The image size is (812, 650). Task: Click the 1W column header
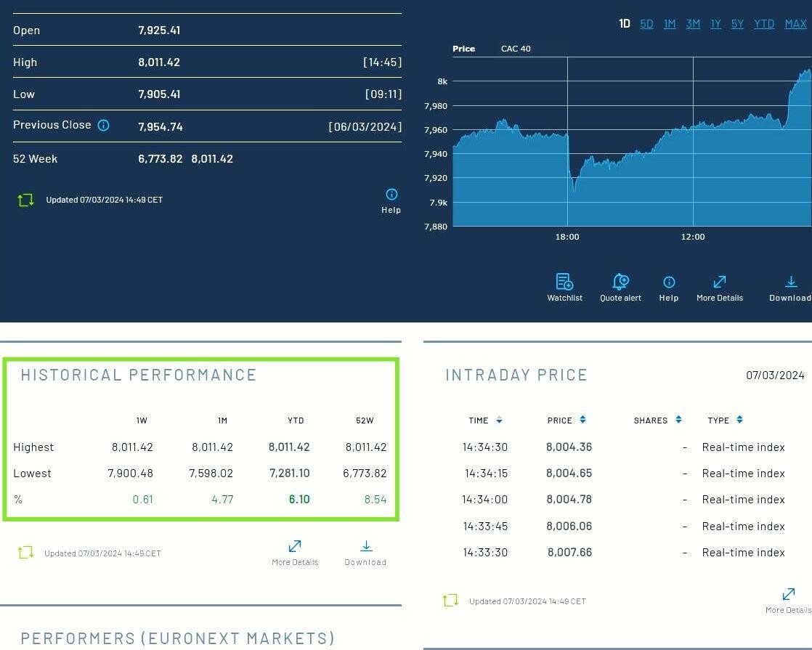click(x=142, y=421)
